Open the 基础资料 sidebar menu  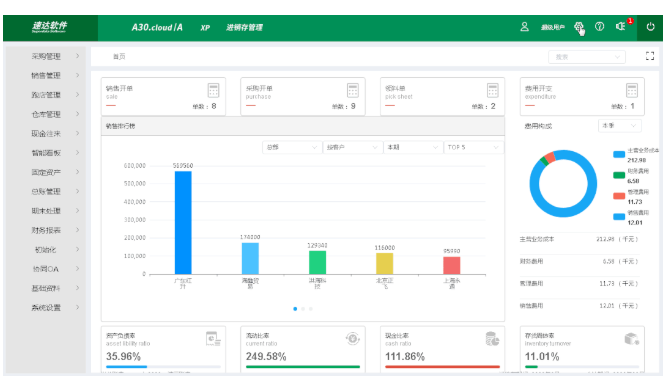tap(46, 288)
